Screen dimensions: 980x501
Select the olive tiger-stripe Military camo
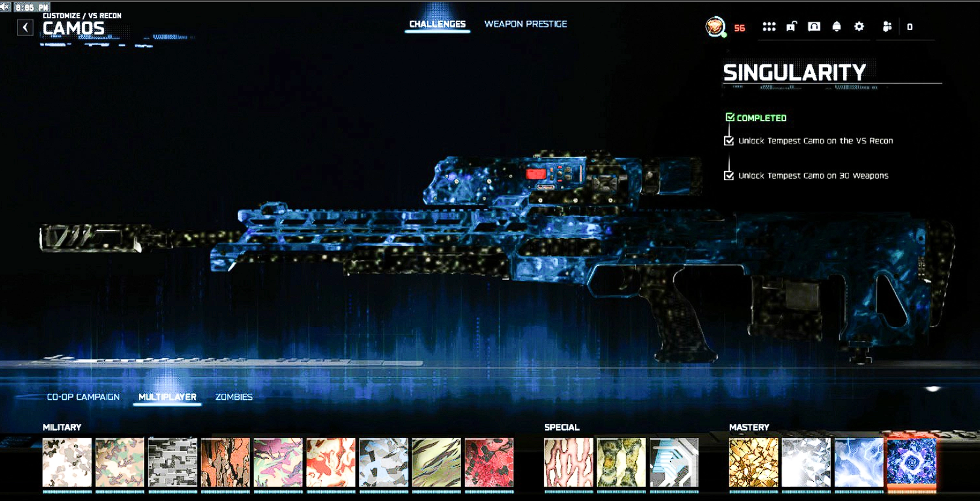tap(436, 462)
